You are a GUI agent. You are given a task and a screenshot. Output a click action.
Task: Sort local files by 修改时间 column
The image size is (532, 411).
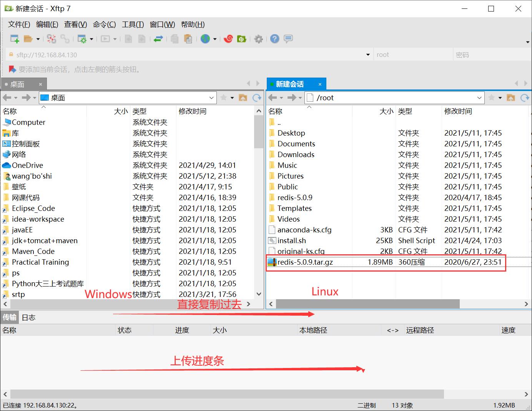[215, 111]
